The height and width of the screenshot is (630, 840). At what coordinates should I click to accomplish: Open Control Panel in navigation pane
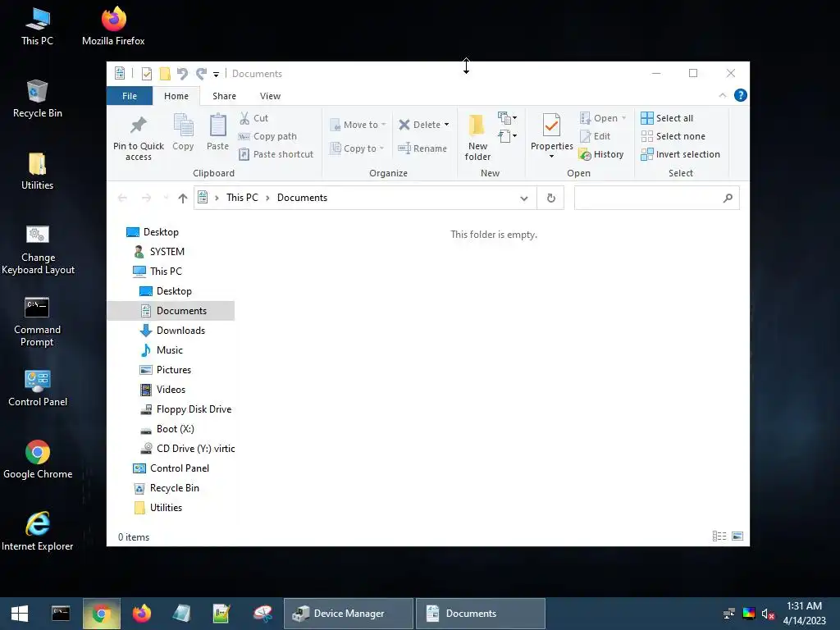(x=180, y=468)
